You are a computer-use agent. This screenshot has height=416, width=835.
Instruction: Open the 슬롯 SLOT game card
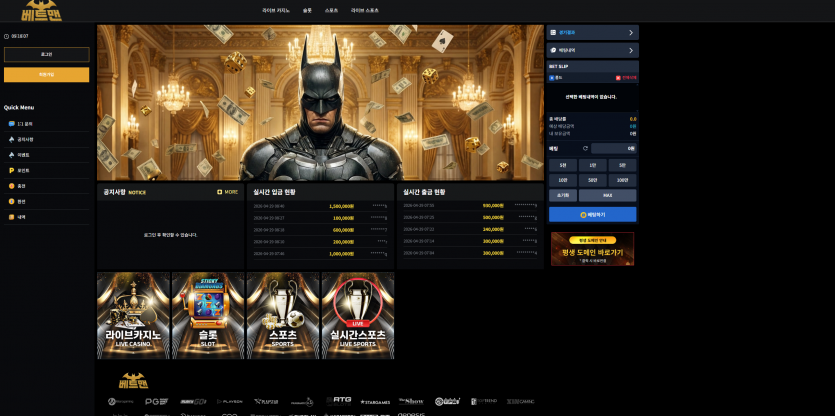[x=208, y=315]
